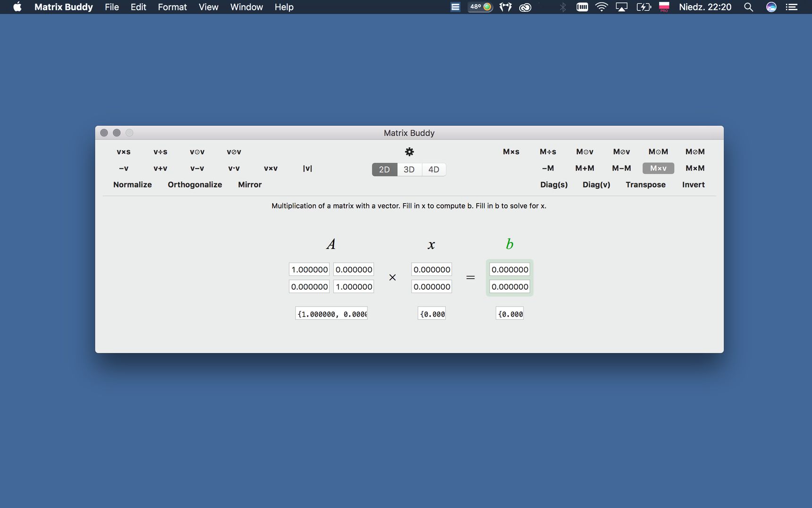Click the highlighted M×v operation

click(x=659, y=168)
